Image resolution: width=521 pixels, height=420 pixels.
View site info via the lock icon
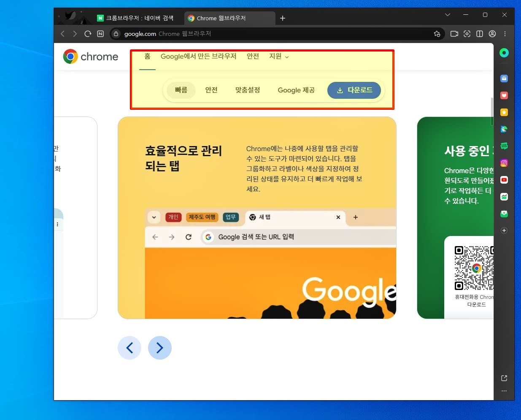coord(116,34)
